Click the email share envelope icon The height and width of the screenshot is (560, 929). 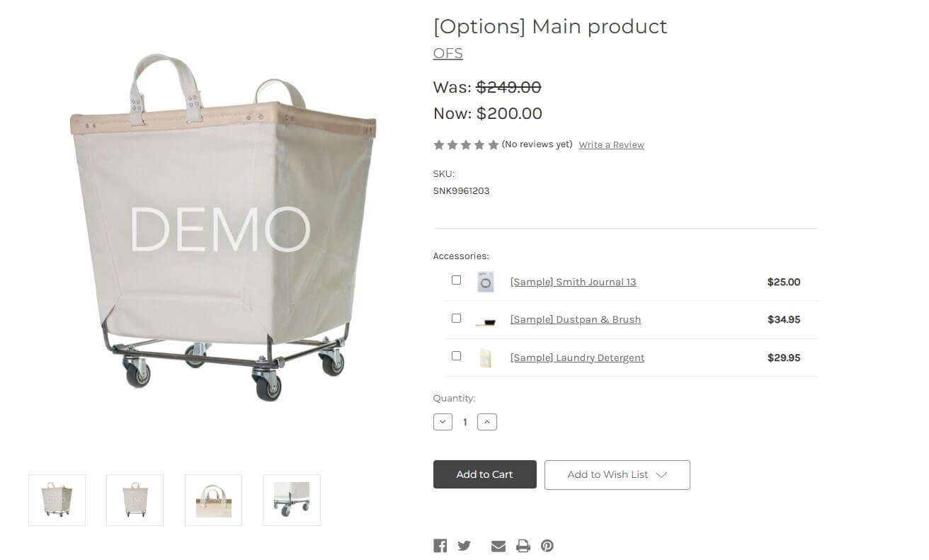pyautogui.click(x=498, y=546)
